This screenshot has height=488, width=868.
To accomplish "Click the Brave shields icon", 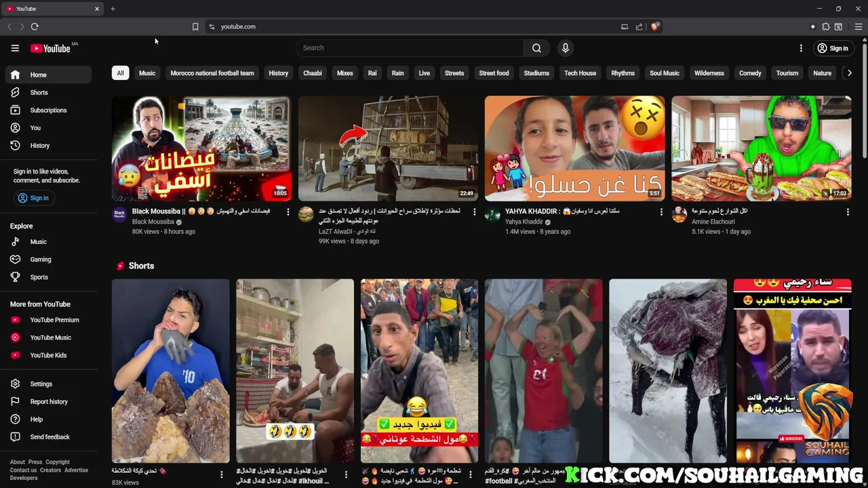I will coord(654,26).
